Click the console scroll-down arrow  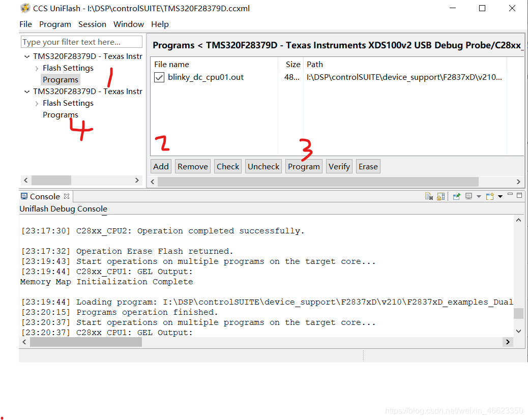[x=518, y=331]
